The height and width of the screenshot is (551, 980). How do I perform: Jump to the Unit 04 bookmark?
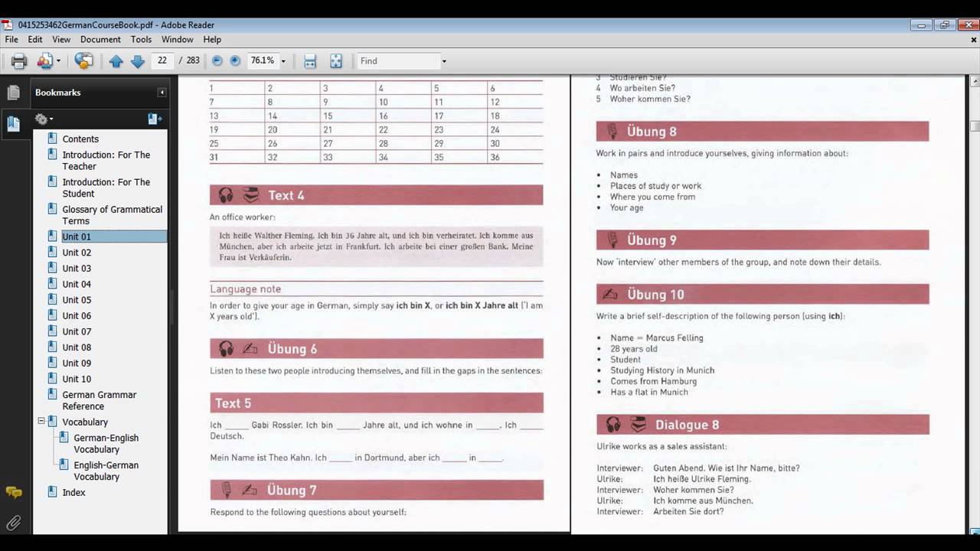[77, 285]
